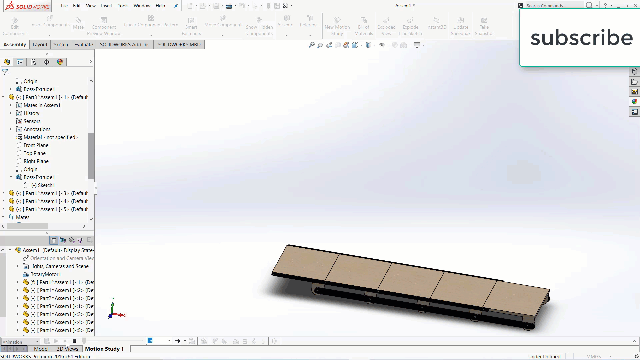Open the Window menu
The width and height of the screenshot is (640, 360).
tap(142, 6)
